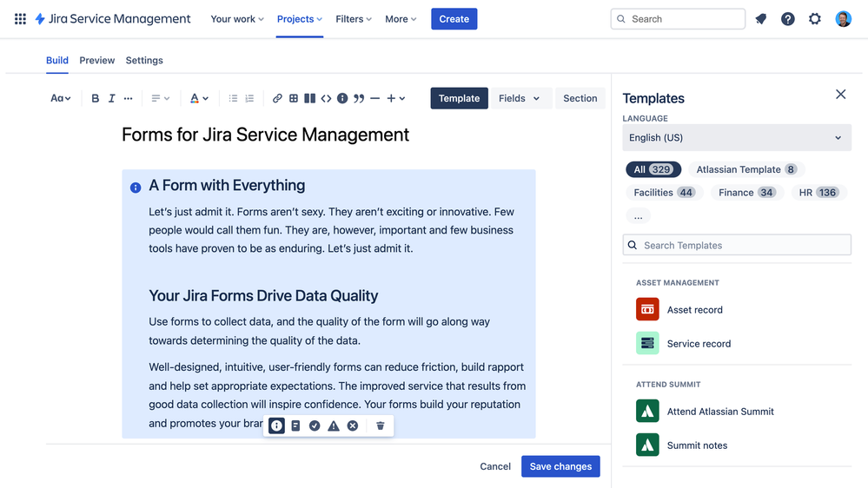Click the Jira Service Management logo
Image resolution: width=868 pixels, height=488 pixels.
[113, 19]
